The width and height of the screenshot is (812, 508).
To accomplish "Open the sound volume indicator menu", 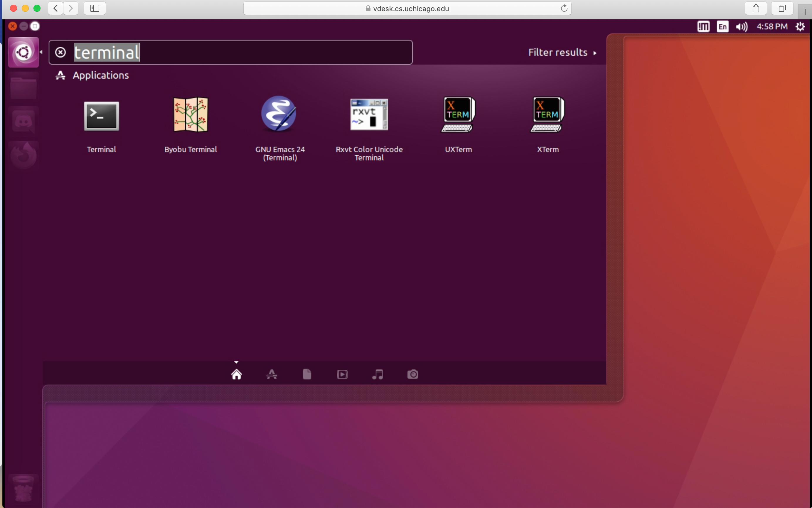I will click(x=742, y=26).
